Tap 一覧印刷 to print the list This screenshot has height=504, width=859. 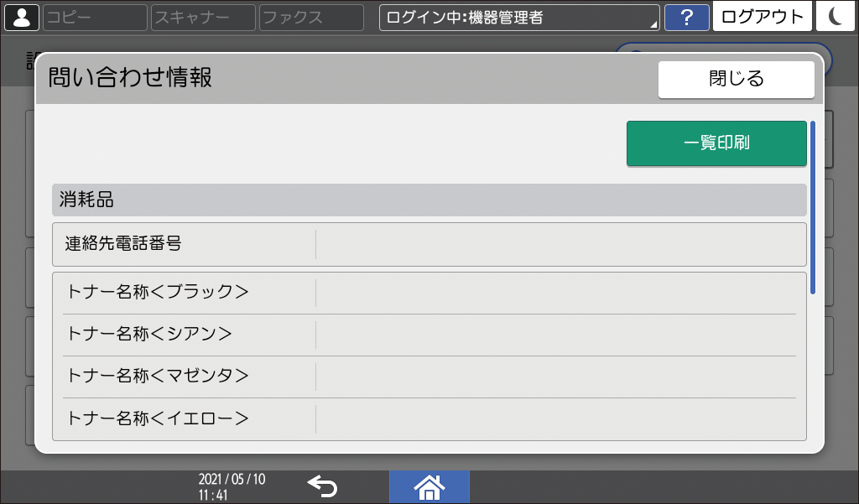(x=716, y=143)
